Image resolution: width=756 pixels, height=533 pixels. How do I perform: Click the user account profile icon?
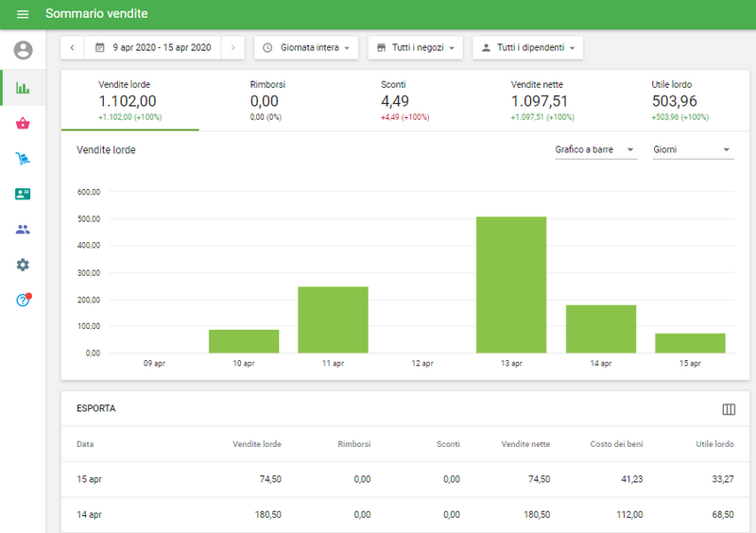(23, 50)
